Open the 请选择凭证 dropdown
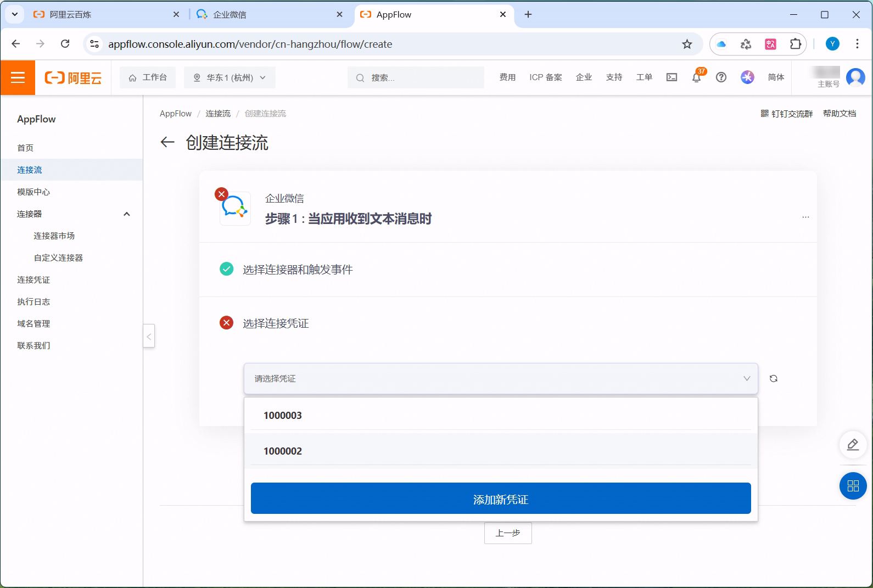Viewport: 873px width, 588px height. [x=501, y=378]
